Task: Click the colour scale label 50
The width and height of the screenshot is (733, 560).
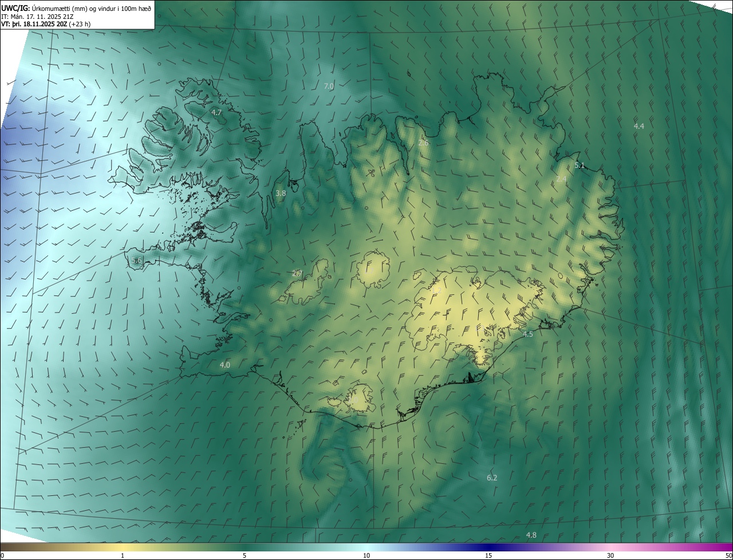Action: (728, 556)
